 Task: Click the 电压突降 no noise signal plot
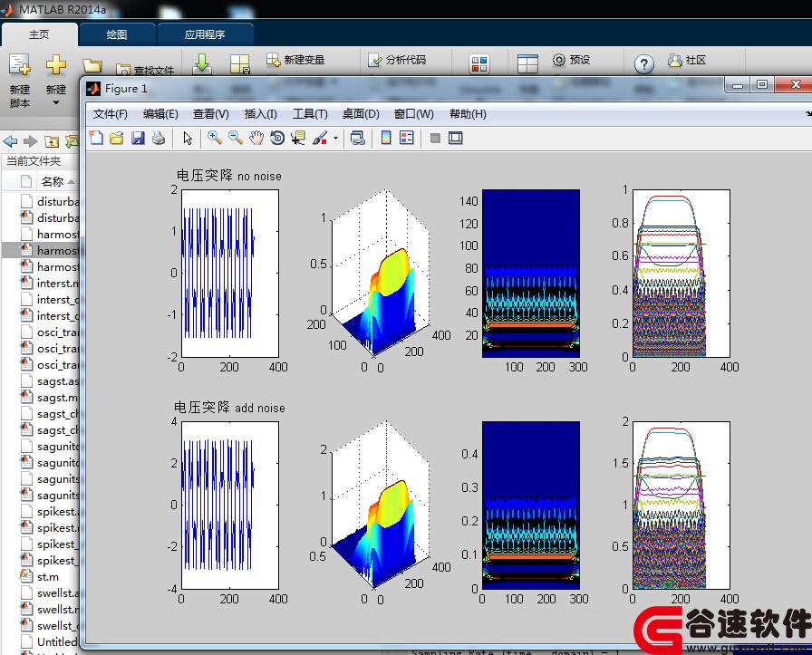click(x=230, y=273)
